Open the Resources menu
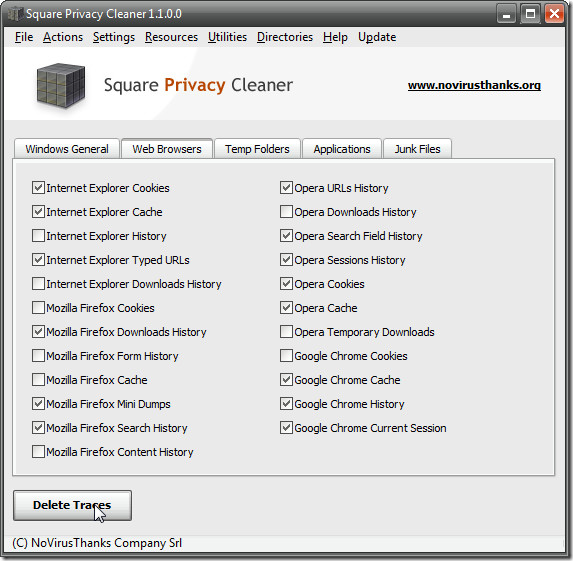 pos(171,37)
